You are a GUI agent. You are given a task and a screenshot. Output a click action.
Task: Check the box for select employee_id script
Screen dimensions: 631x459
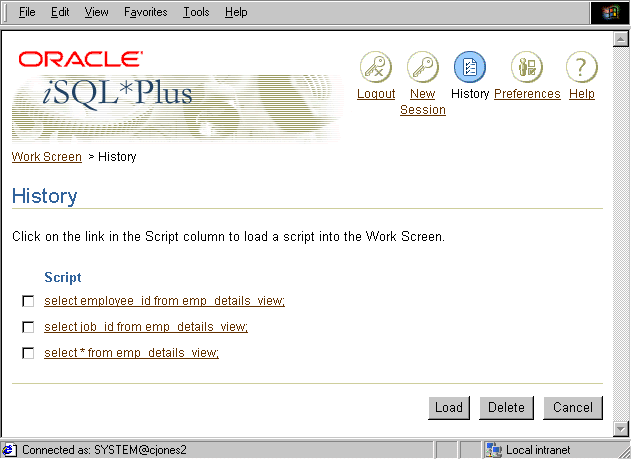(x=28, y=301)
